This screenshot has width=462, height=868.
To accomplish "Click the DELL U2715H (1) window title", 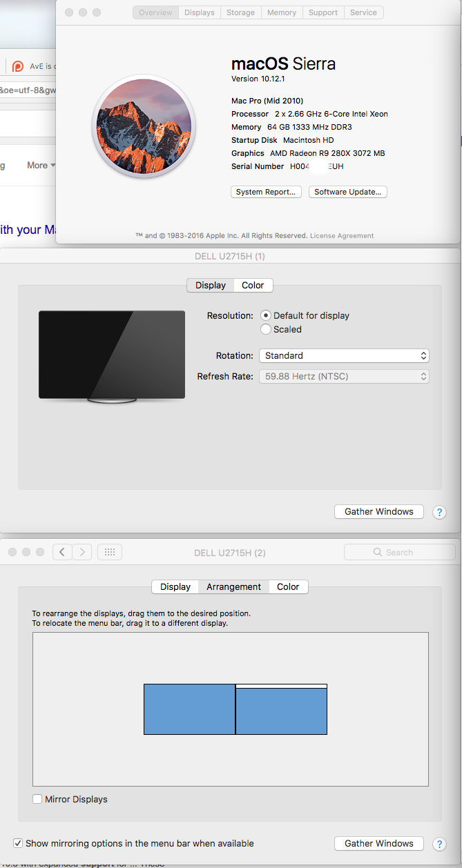I will (x=230, y=256).
